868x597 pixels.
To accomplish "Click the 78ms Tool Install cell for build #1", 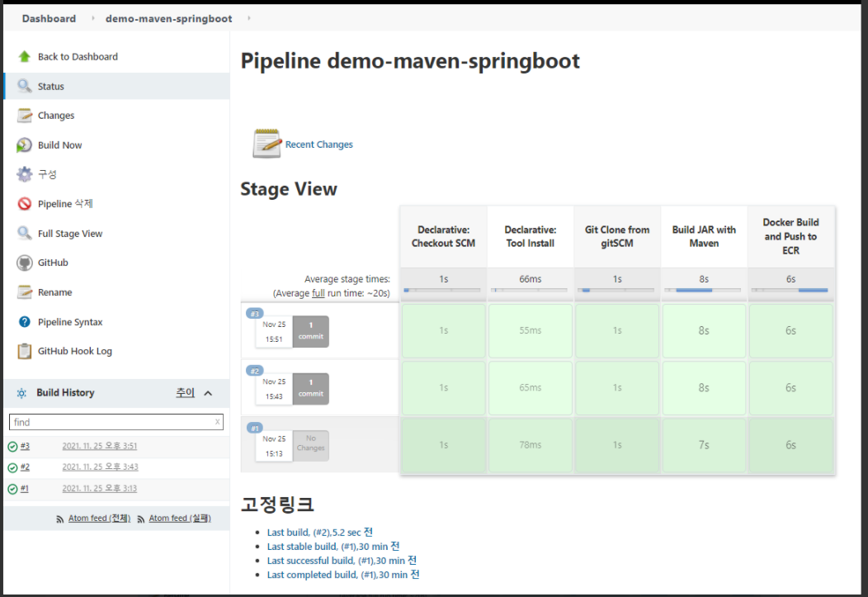I will (531, 445).
